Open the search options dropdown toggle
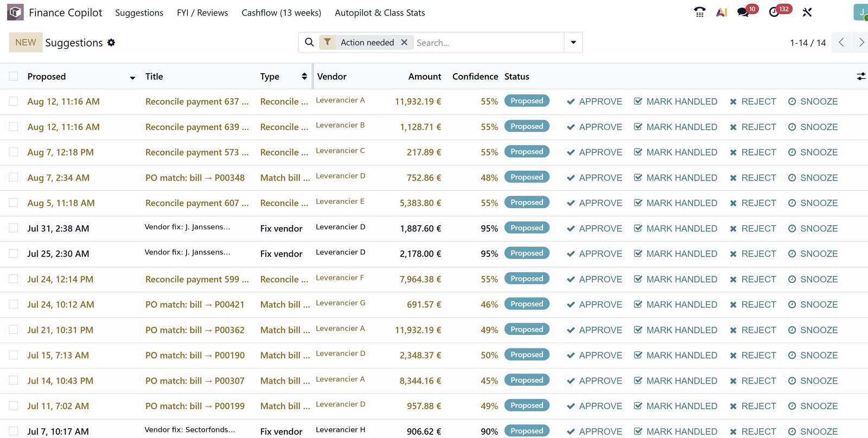The height and width of the screenshot is (438, 868). coord(573,42)
